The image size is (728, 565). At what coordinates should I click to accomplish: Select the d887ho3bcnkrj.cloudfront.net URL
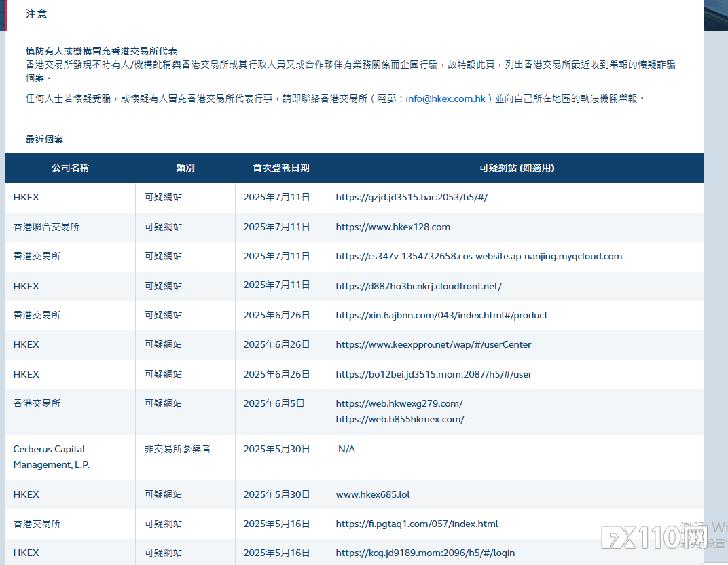pos(418,286)
